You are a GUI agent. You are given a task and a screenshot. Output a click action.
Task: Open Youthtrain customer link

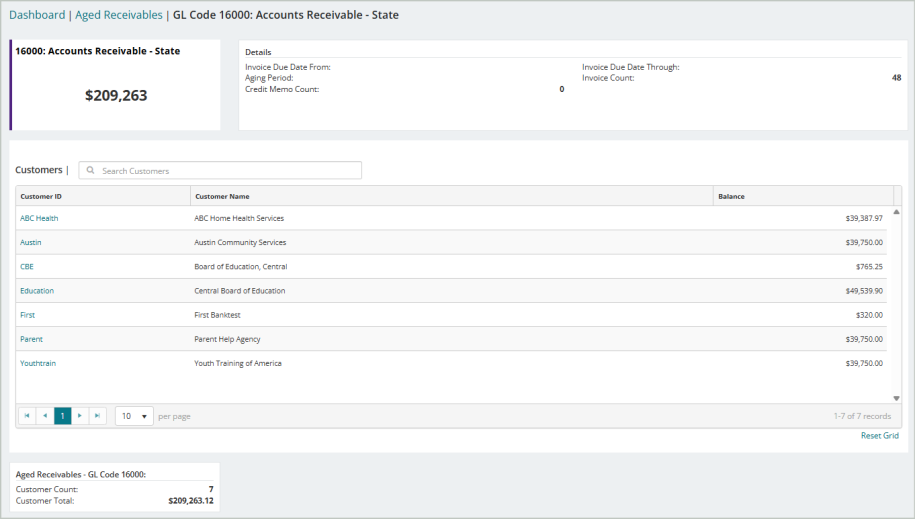point(38,363)
